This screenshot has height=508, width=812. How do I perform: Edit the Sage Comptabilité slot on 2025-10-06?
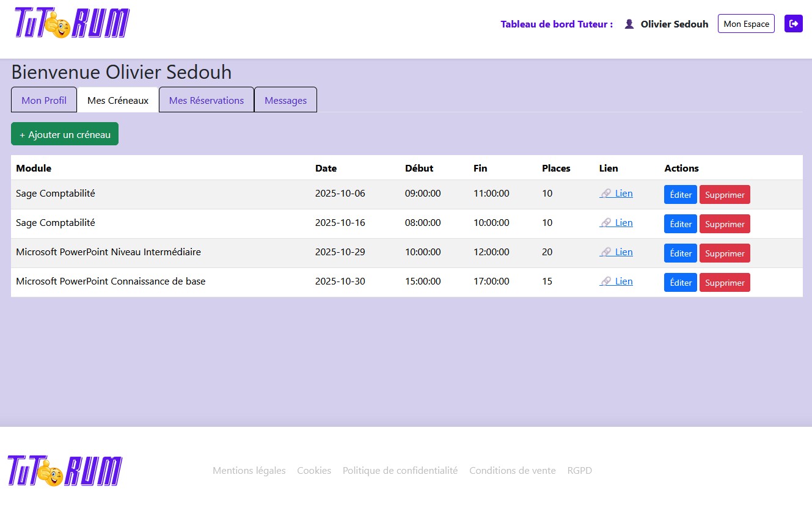[680, 195]
